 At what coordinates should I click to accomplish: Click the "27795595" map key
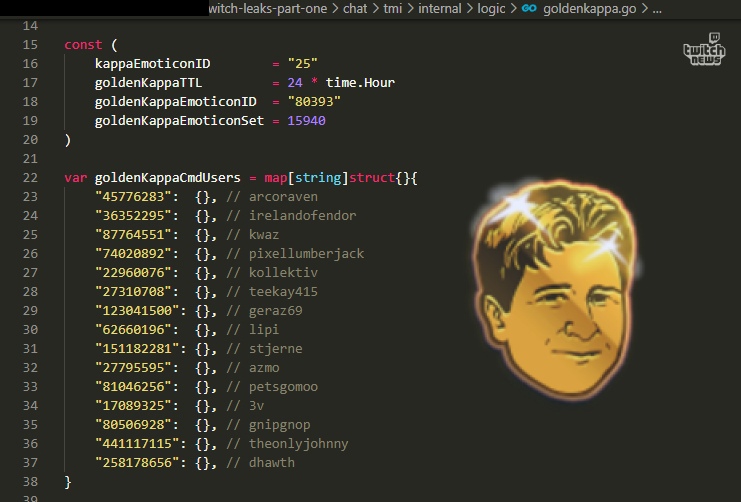click(x=133, y=368)
